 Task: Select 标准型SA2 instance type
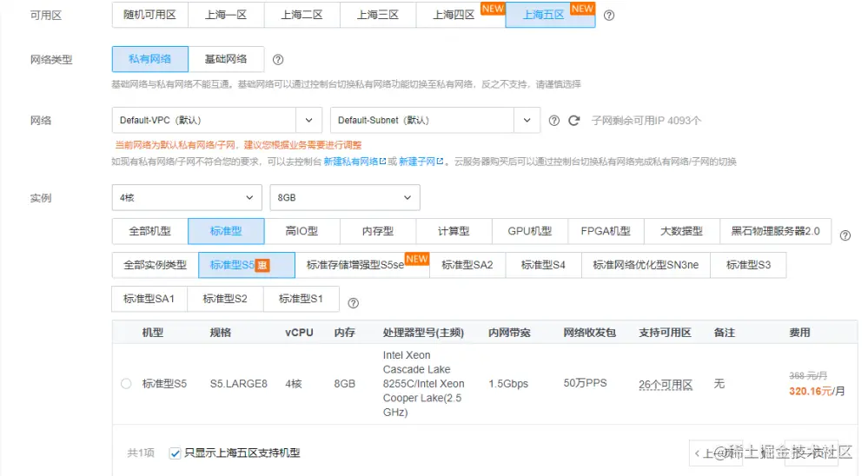[x=467, y=265]
